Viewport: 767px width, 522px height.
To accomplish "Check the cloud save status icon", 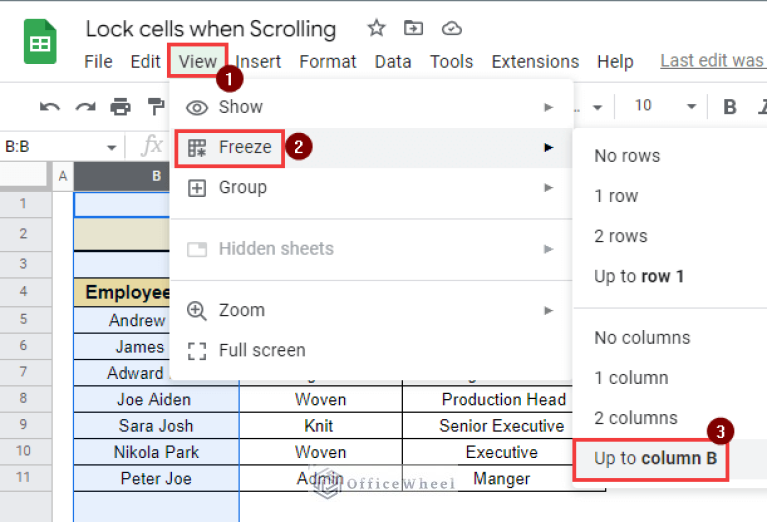I will [x=451, y=28].
